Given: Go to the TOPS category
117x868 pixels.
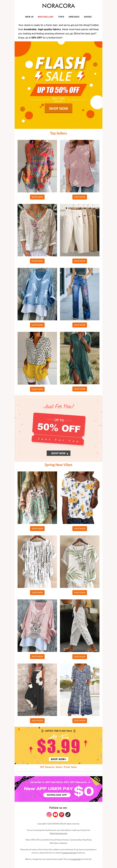Looking at the screenshot, I should [61, 16].
